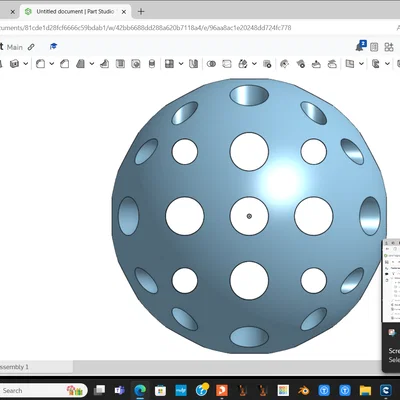Expand the pattern tool dropdown arrow
Image resolution: width=400 pixels, height=400 pixels.
coord(181,64)
